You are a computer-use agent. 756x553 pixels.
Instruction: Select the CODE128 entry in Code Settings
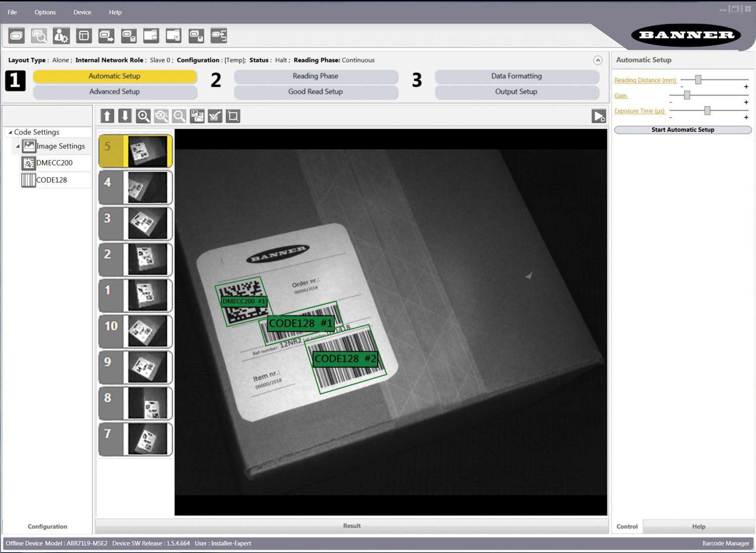pyautogui.click(x=52, y=180)
